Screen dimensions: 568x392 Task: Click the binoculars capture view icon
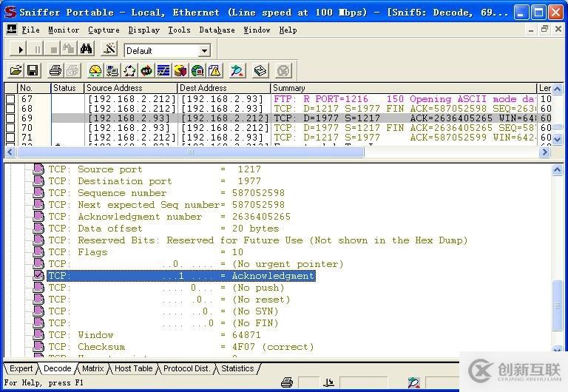point(87,50)
